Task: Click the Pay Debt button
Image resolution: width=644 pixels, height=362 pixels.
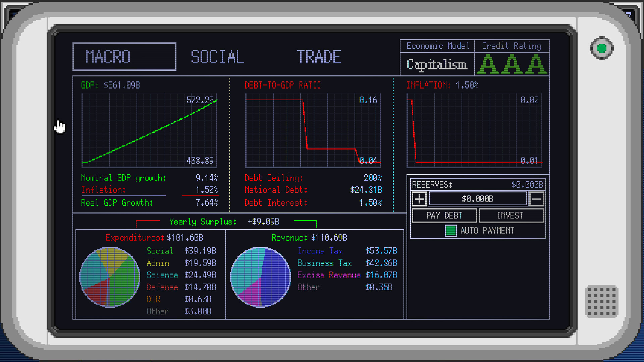Action: pyautogui.click(x=444, y=216)
